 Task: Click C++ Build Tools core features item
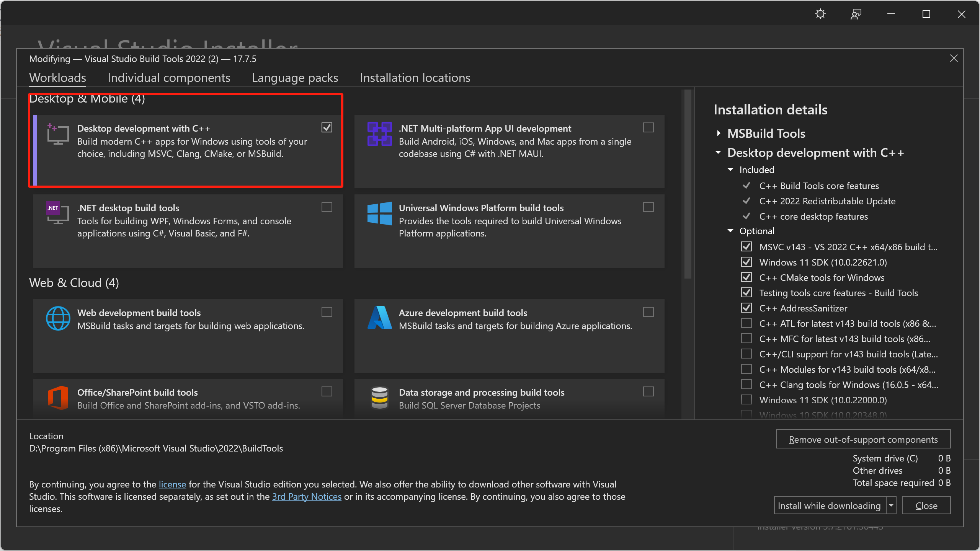(x=819, y=186)
